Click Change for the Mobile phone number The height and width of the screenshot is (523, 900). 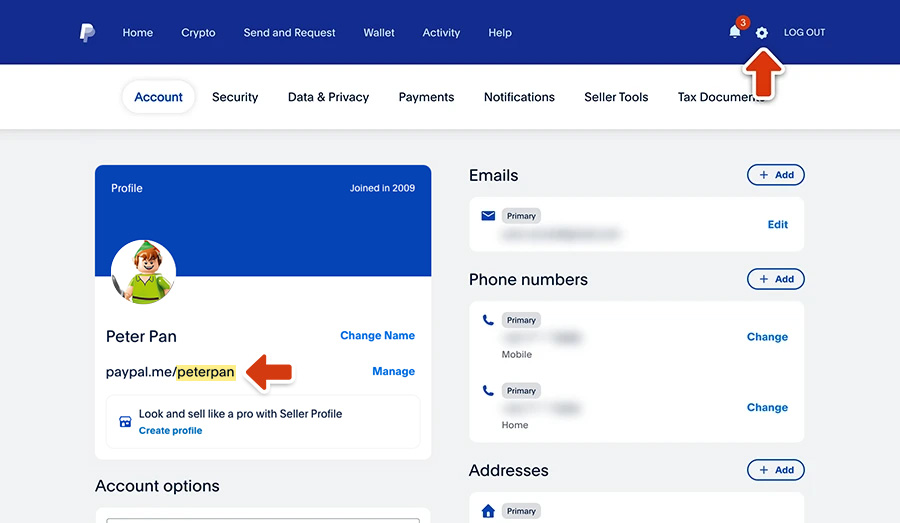click(767, 337)
